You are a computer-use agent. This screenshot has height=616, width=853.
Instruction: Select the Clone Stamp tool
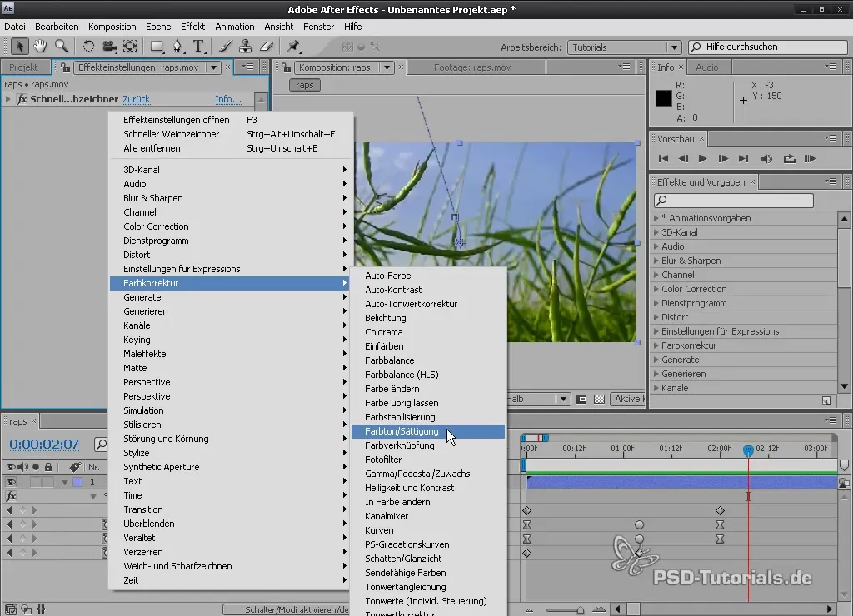pos(246,47)
